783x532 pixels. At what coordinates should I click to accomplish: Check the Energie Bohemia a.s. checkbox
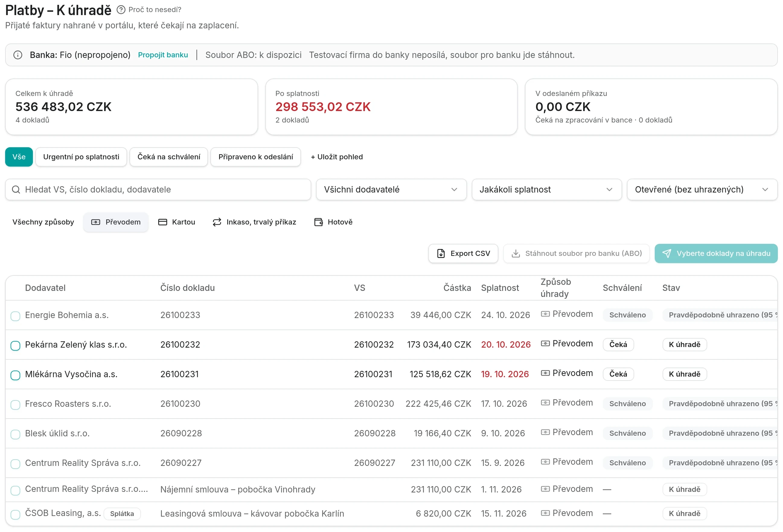click(x=15, y=316)
